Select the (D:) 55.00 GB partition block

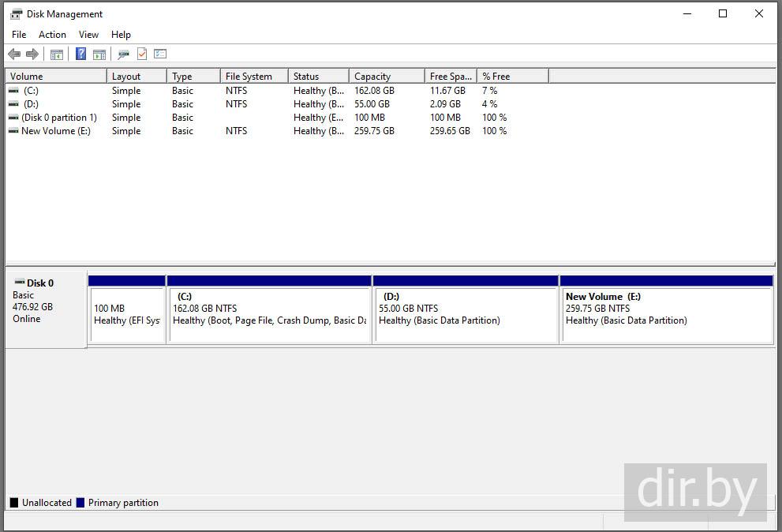(x=466, y=314)
